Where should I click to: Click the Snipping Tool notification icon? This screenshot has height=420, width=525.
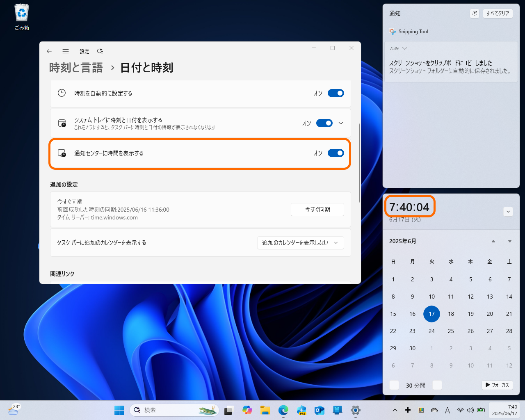tap(393, 31)
